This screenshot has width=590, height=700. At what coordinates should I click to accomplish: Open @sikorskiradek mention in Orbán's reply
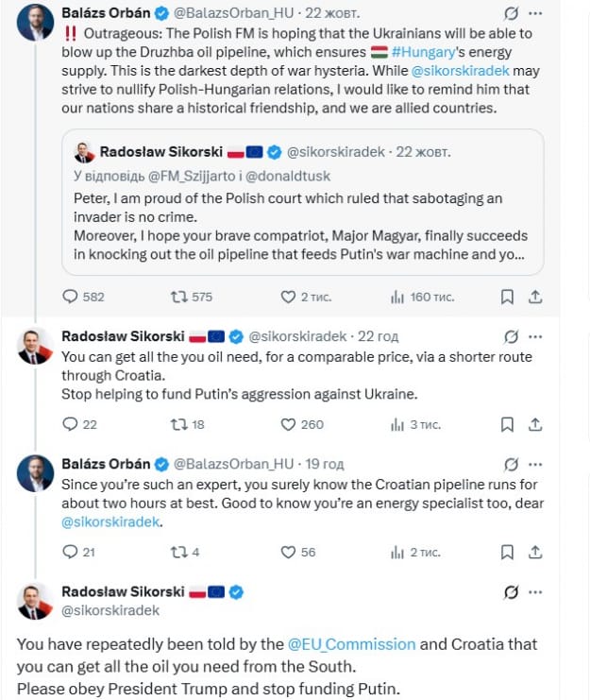(x=111, y=521)
